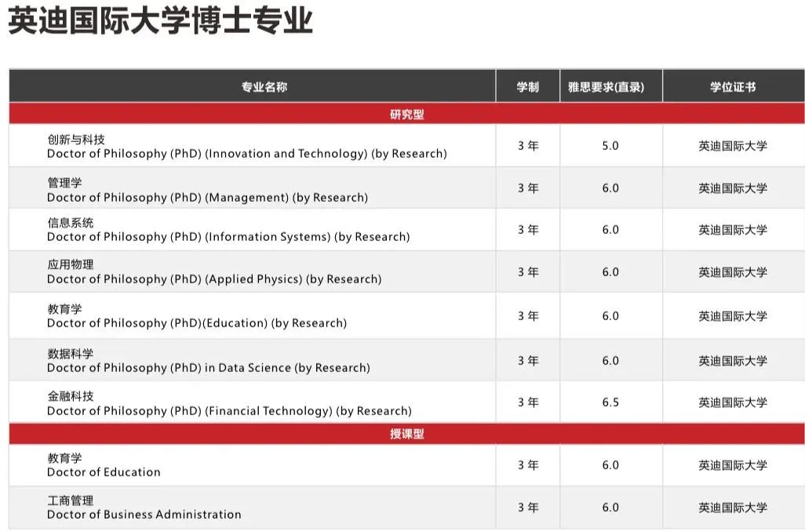805x532 pixels.
Task: Click the 3 年 duration for 工商管理
Action: click(528, 508)
